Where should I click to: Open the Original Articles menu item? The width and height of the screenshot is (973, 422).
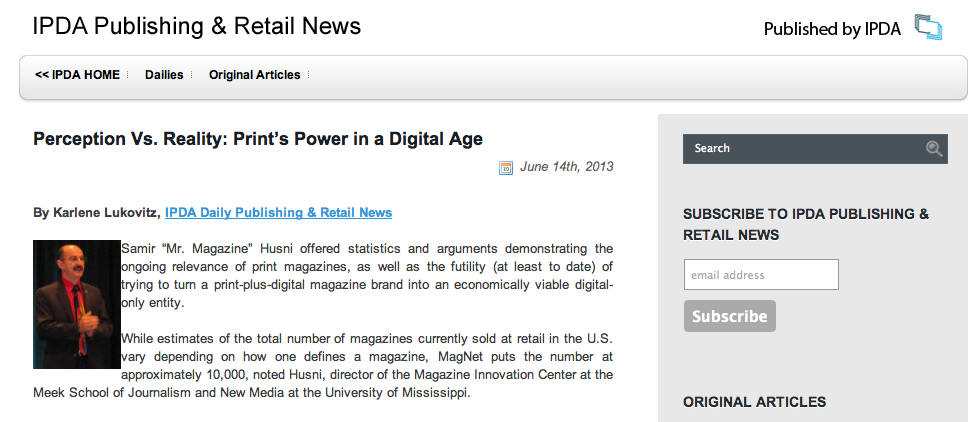(x=254, y=75)
